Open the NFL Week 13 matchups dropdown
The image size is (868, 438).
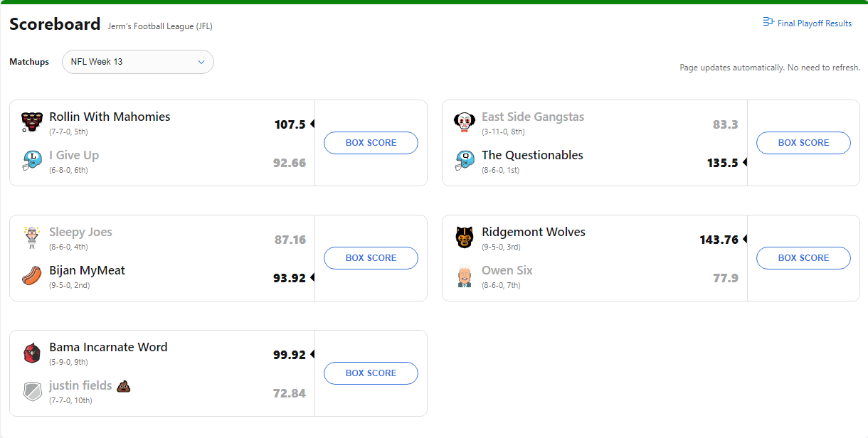point(138,62)
